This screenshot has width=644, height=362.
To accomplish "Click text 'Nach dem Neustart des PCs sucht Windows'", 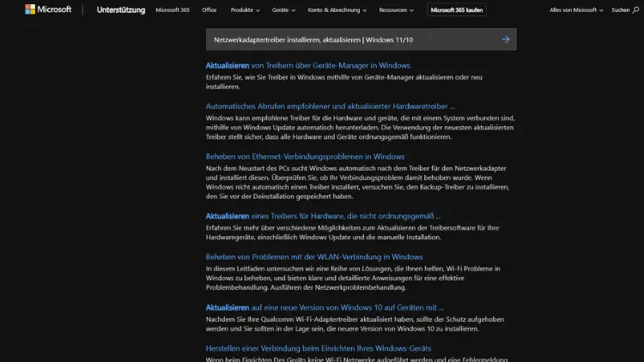I will pos(270,168).
